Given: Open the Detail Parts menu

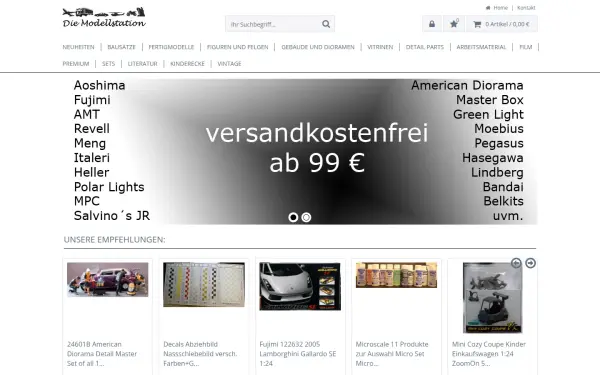Looking at the screenshot, I should [425, 47].
